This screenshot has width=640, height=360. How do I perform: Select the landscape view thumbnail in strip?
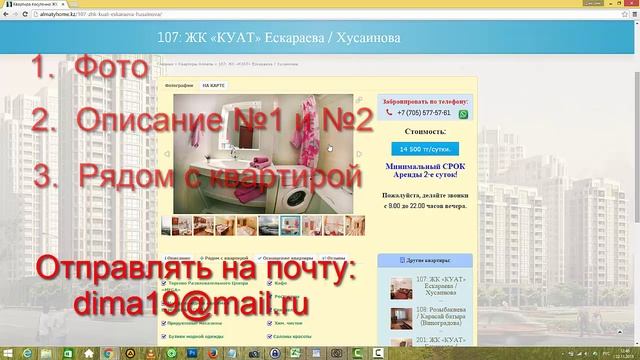coord(269,226)
